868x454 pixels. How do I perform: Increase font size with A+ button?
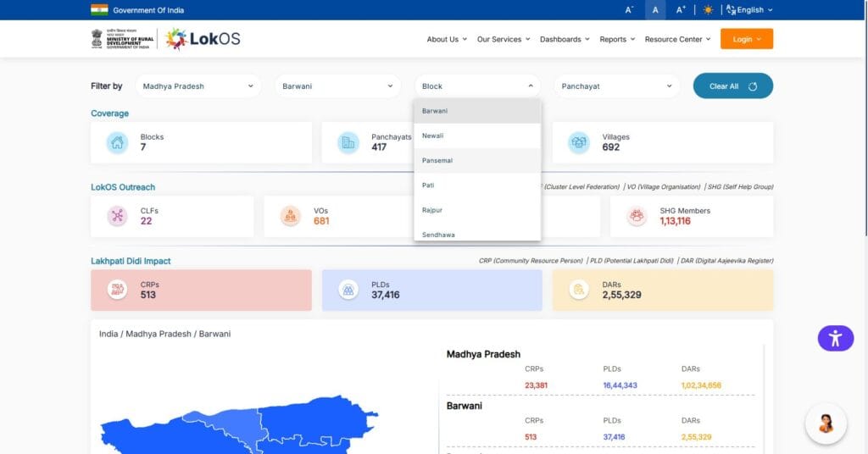pyautogui.click(x=681, y=10)
